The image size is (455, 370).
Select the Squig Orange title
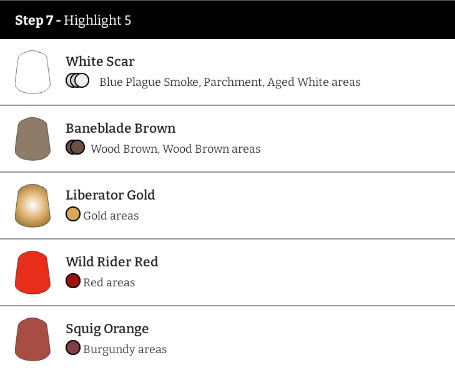107,329
